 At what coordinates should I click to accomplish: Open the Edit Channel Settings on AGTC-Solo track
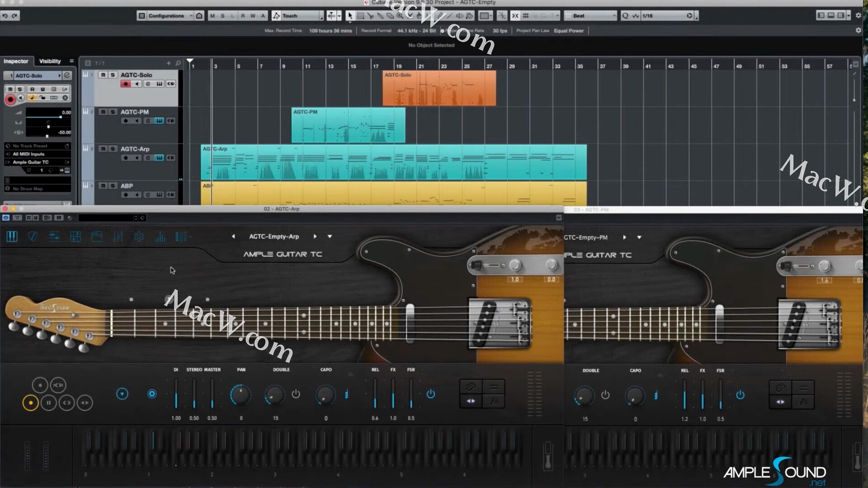click(148, 84)
